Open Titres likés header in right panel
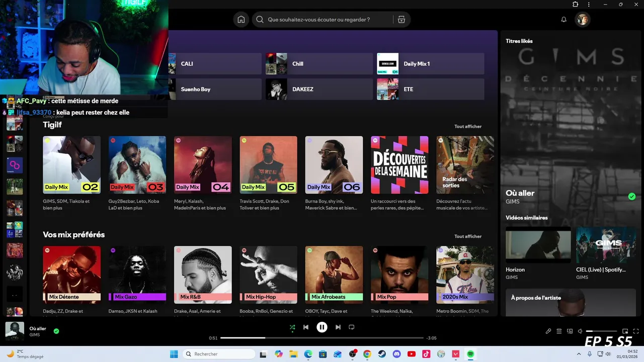Screen dimensions: 644x362 519,41
